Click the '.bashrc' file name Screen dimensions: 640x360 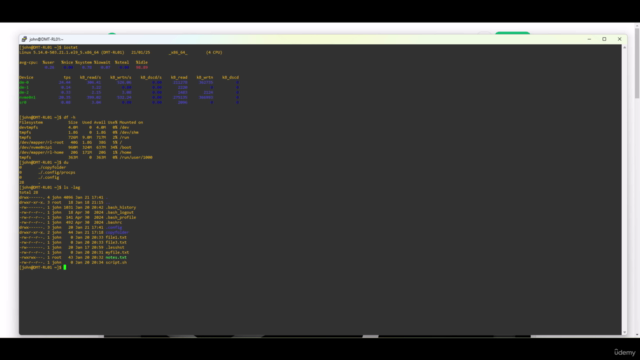(x=114, y=222)
